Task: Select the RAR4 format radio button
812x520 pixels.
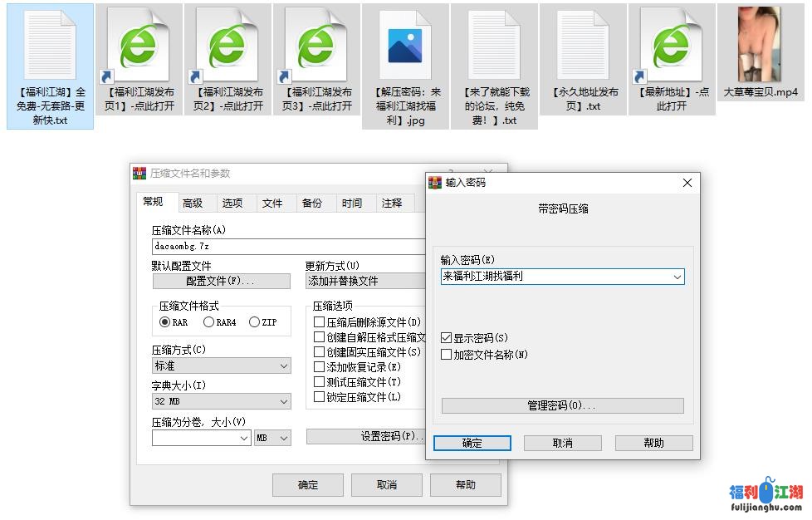Action: [x=208, y=322]
